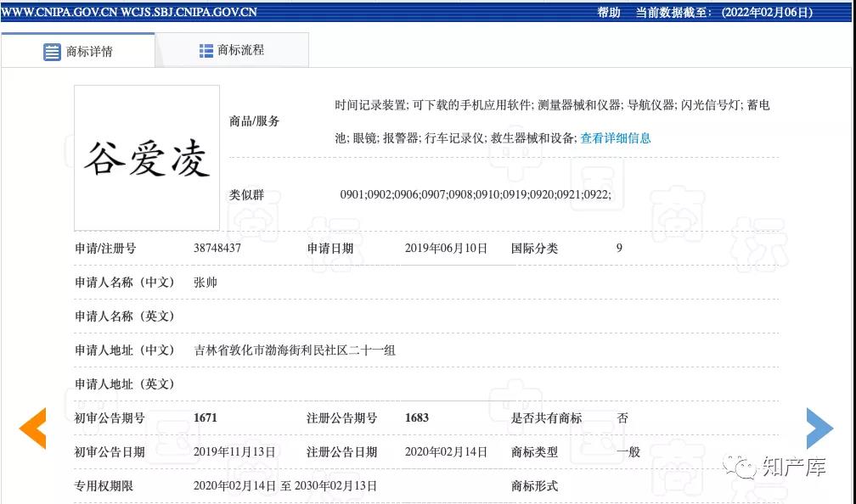856x504 pixels.
Task: Click the goods list starting with 时间记录装置
Action: [553, 121]
